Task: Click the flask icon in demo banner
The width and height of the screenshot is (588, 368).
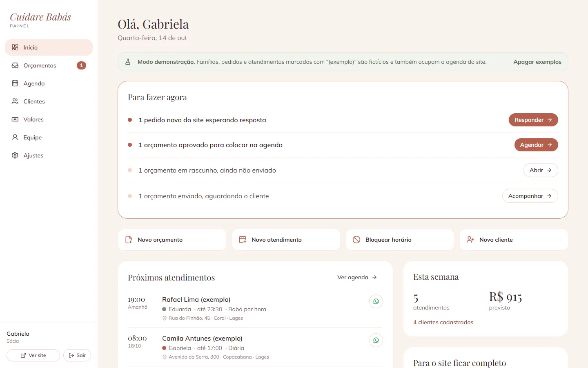Action: [128, 62]
